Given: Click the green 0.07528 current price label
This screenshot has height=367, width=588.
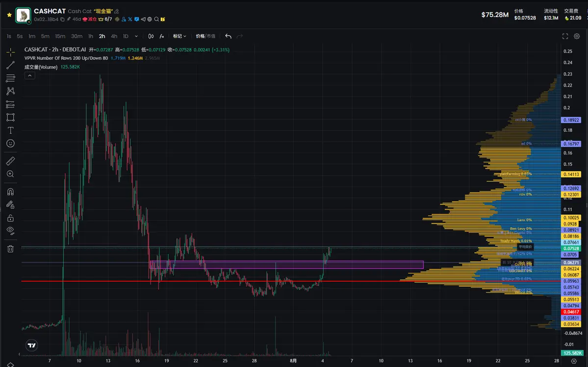Looking at the screenshot, I should tap(571, 248).
